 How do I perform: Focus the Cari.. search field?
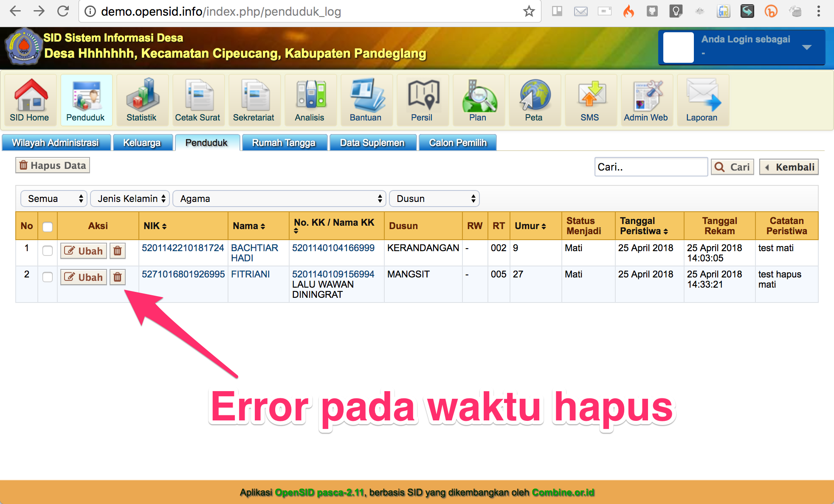[x=651, y=167]
